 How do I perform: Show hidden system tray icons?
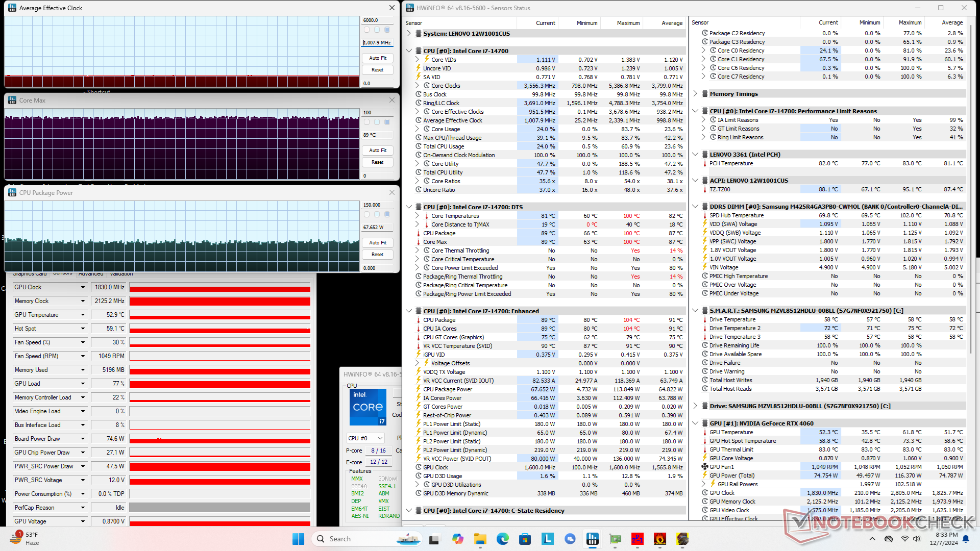[872, 539]
